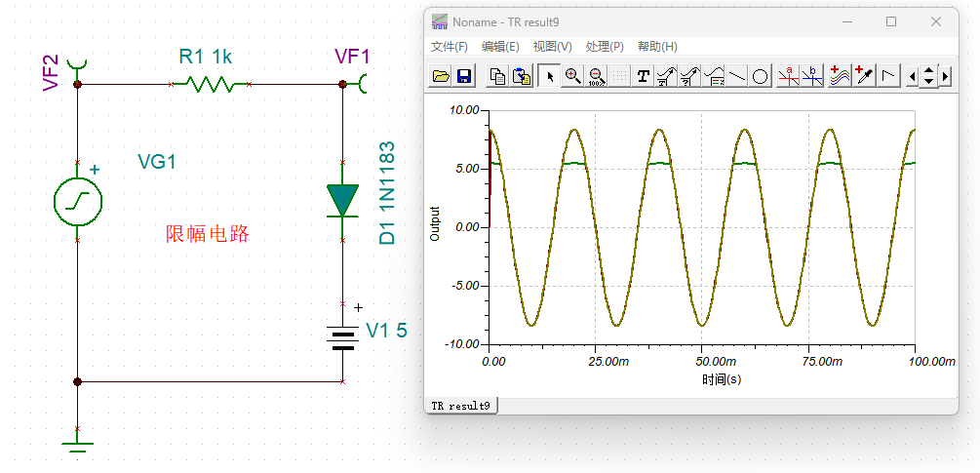Open the 处理(P) menu
Screen dimensions: 980x473
[x=605, y=47]
